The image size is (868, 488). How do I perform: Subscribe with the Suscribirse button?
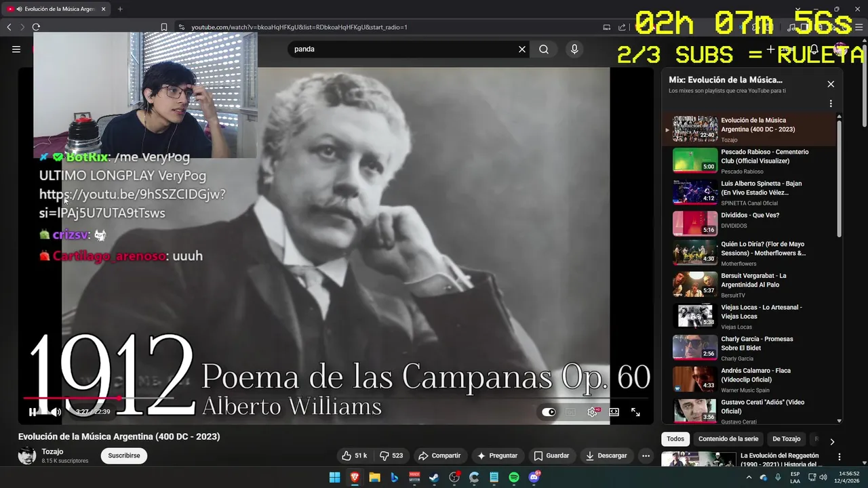point(124,455)
